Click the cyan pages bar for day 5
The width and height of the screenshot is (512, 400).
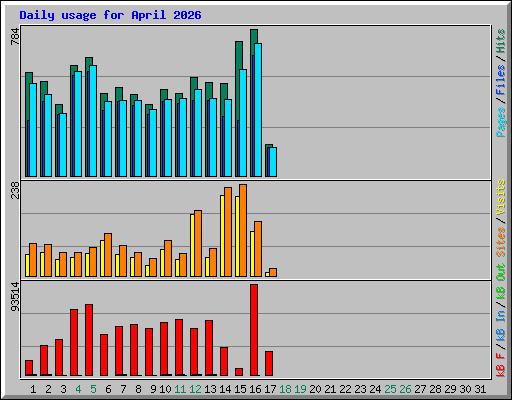point(93,121)
